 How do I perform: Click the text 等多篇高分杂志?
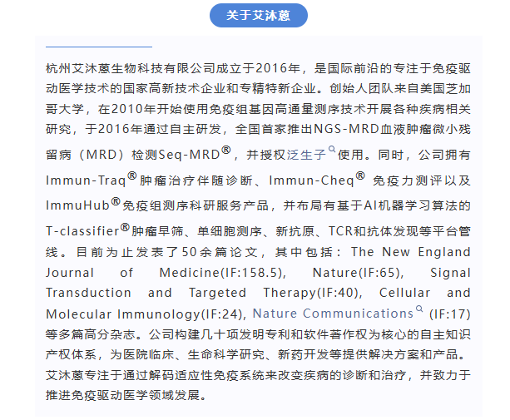point(90,334)
